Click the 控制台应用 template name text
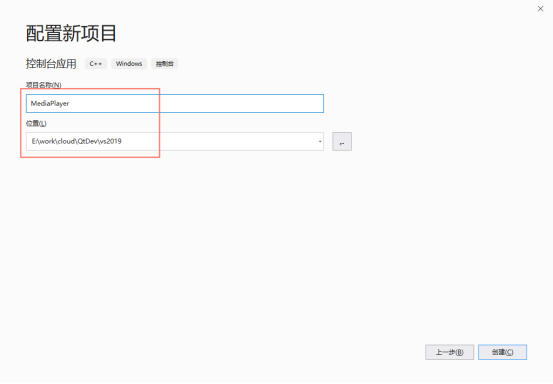This screenshot has height=384, width=553. pos(51,64)
